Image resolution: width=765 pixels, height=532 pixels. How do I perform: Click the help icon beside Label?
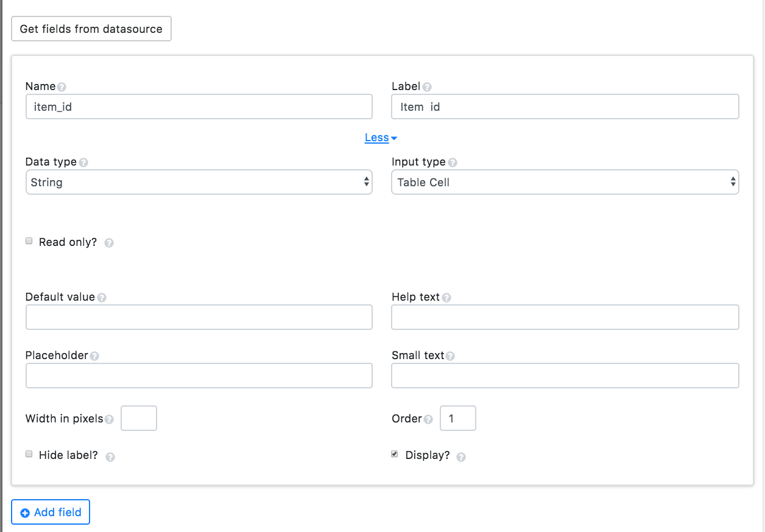click(x=427, y=87)
